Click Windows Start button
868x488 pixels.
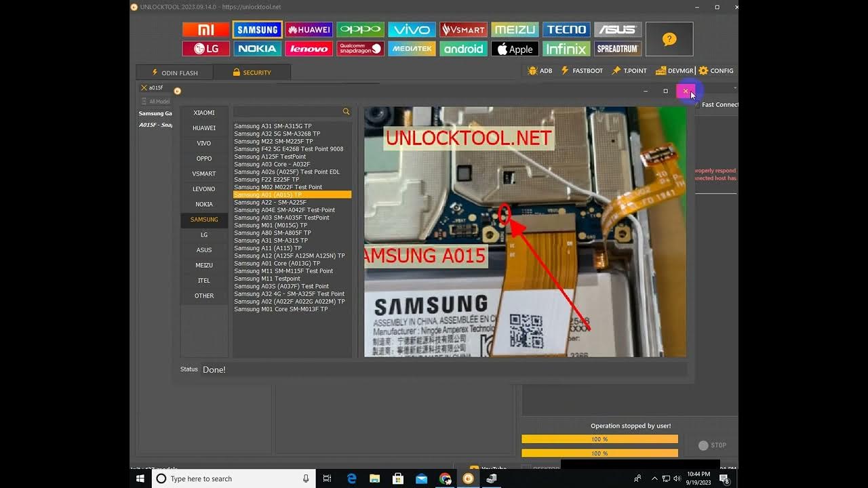(140, 479)
